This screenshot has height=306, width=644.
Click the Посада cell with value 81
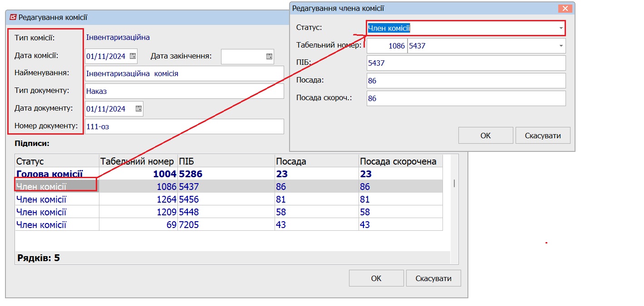[317, 199]
